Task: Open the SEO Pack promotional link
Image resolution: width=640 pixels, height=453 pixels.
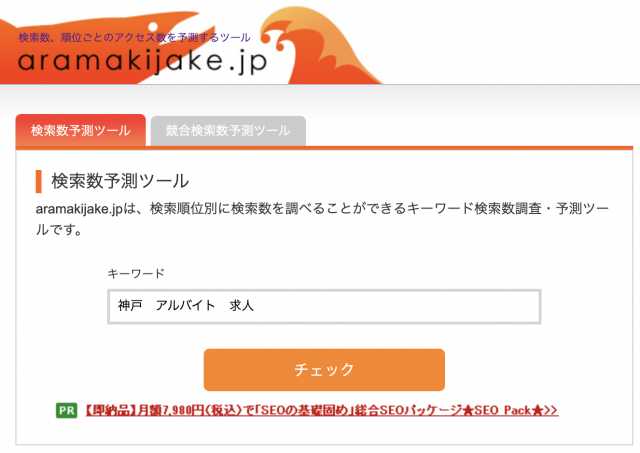Action: (x=322, y=410)
